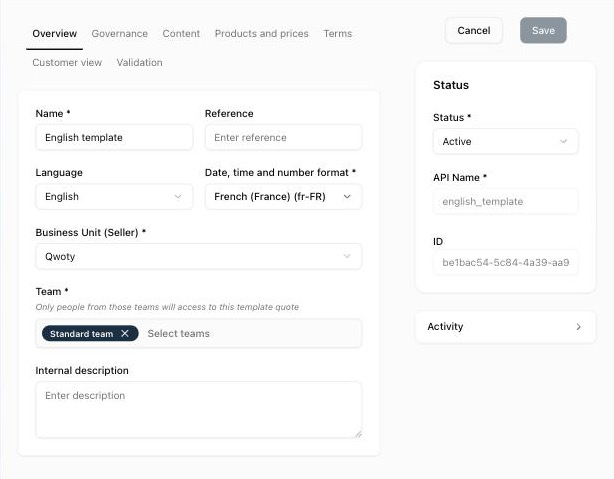Remove Standard team tag with X
The image size is (614, 479).
(x=125, y=333)
